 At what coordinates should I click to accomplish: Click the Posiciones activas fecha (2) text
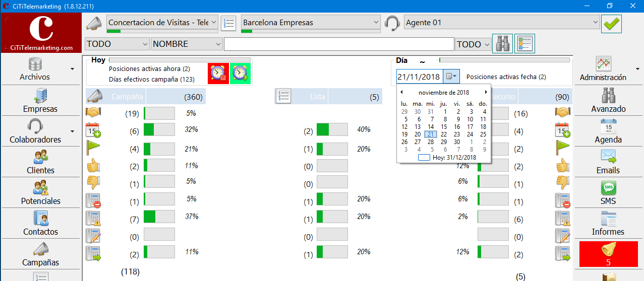[506, 77]
